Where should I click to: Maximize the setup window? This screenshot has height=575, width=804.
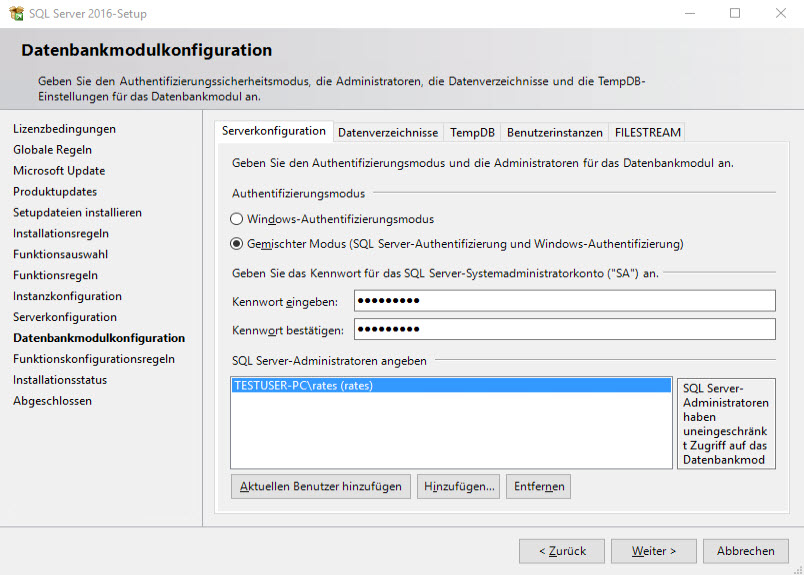[x=735, y=13]
